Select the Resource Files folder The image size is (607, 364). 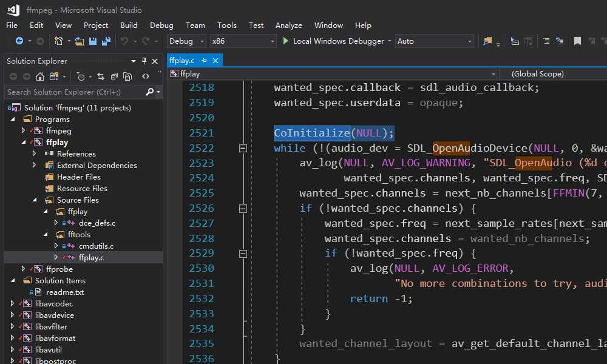click(82, 189)
